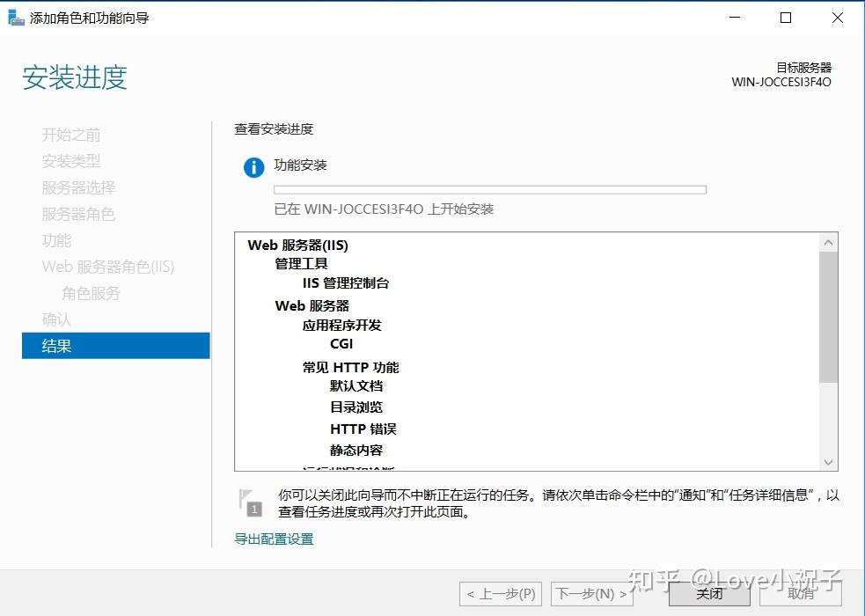Screen dimensions: 865x616
Task: Click 管理工具 entry in list
Action: click(x=301, y=264)
